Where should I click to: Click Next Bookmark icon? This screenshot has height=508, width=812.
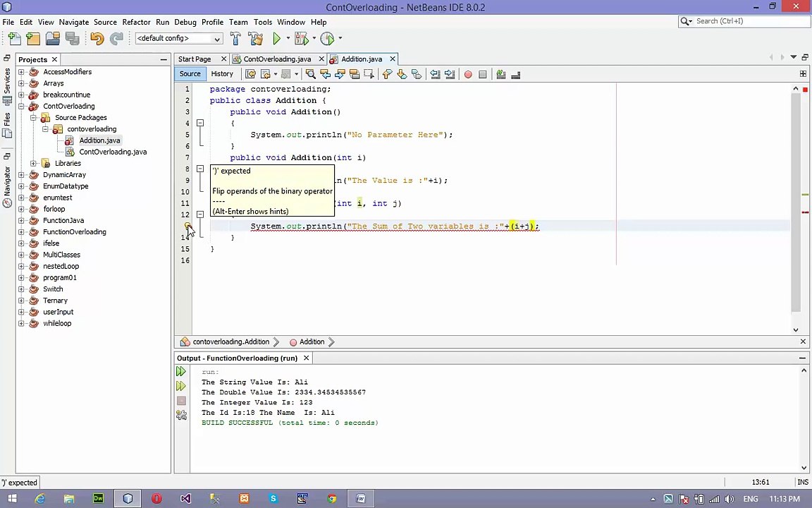402,74
